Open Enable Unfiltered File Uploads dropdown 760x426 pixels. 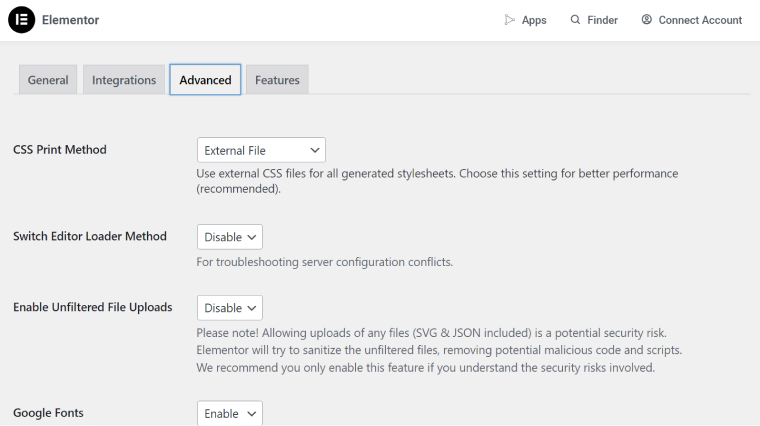(230, 308)
